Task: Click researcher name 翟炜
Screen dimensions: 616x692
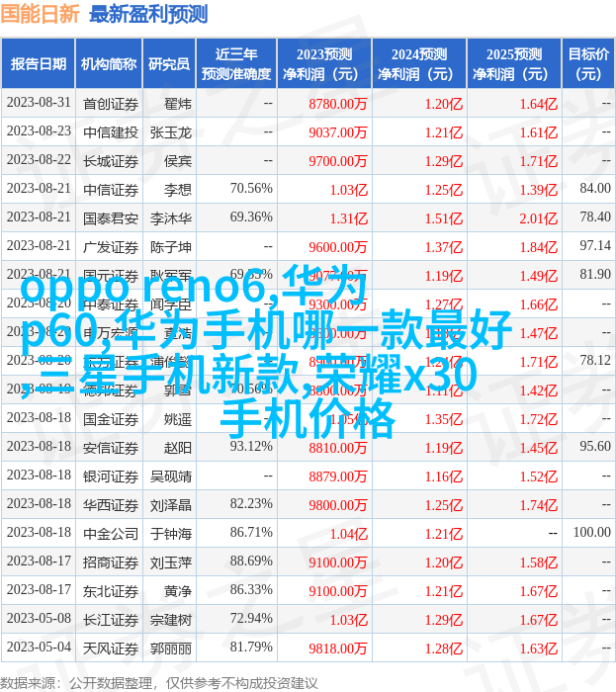Action: (178, 104)
